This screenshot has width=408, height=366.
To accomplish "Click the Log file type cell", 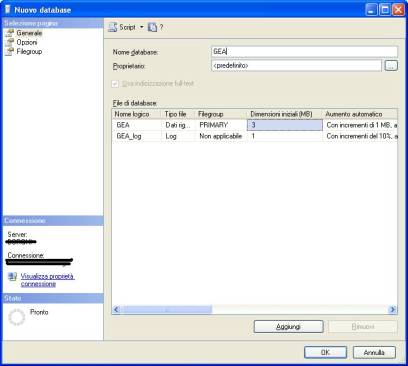I will click(178, 136).
